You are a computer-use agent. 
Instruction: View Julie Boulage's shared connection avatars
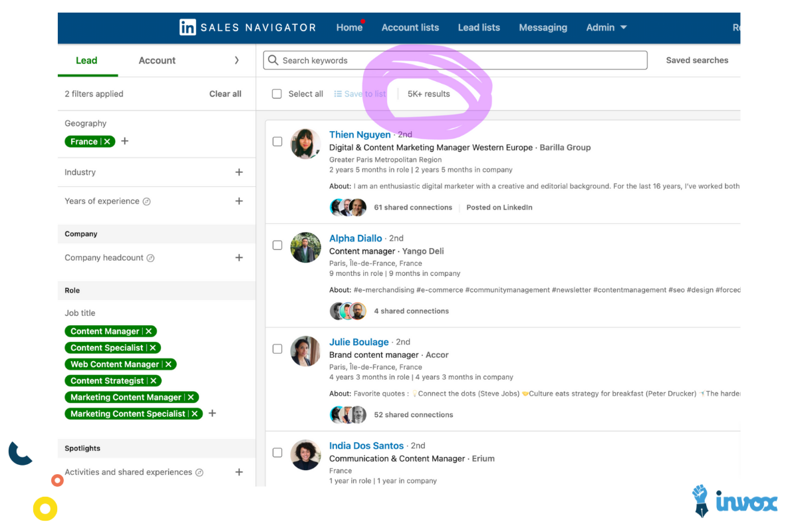pos(348,415)
